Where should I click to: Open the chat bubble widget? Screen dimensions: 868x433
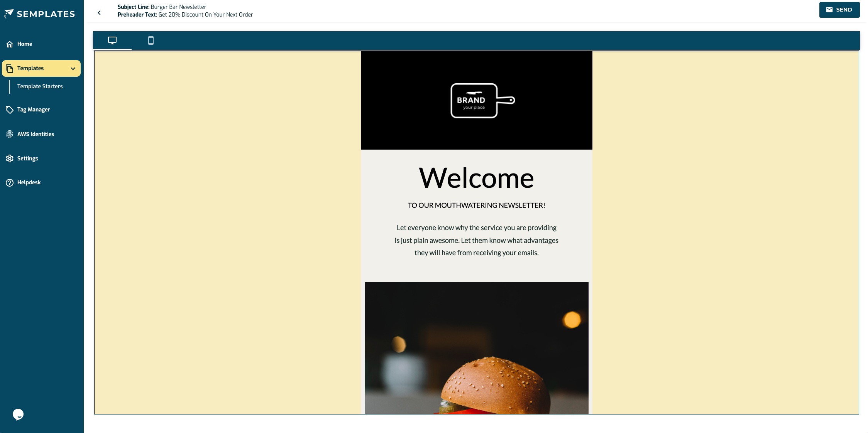[18, 414]
